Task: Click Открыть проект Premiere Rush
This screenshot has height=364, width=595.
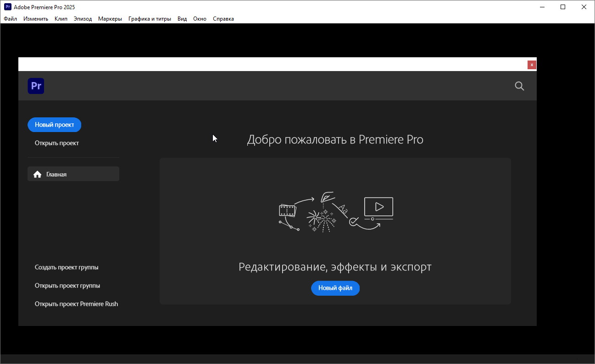Action: [76, 304]
